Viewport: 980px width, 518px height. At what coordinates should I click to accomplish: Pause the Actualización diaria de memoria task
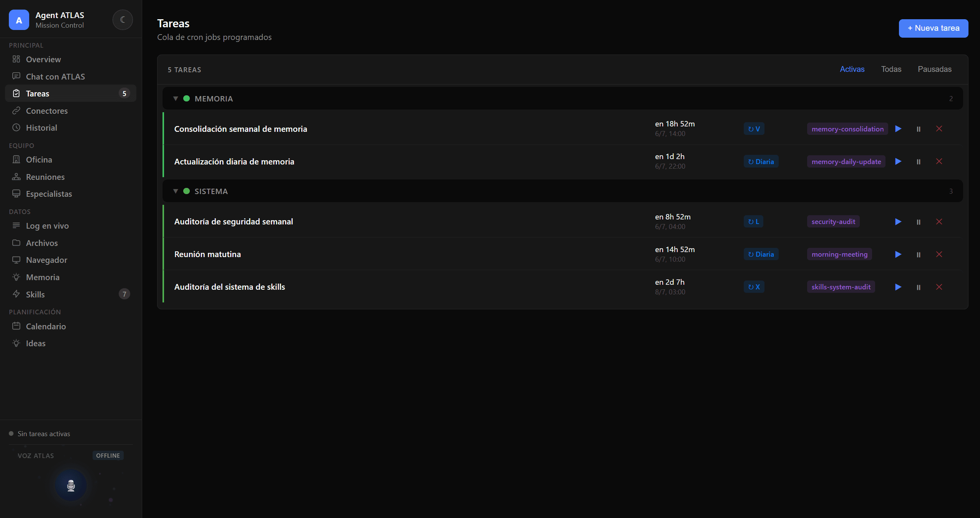(x=919, y=162)
